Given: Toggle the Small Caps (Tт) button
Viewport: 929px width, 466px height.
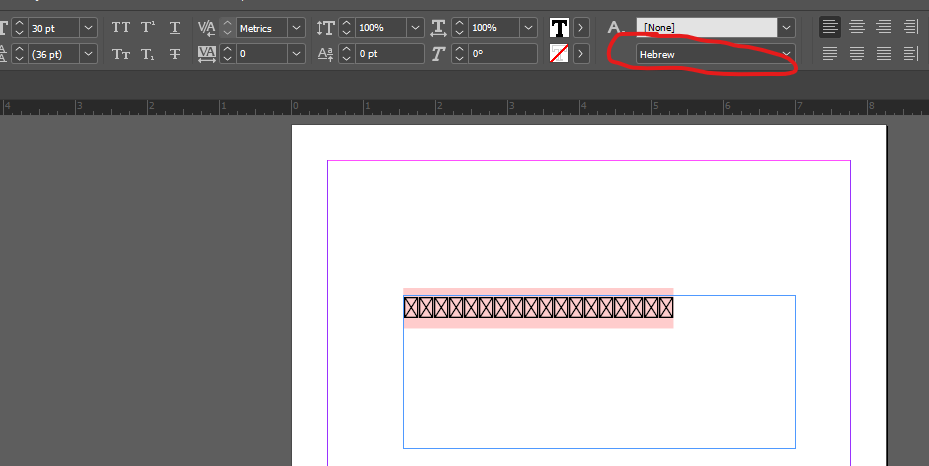Looking at the screenshot, I should pyautogui.click(x=121, y=54).
